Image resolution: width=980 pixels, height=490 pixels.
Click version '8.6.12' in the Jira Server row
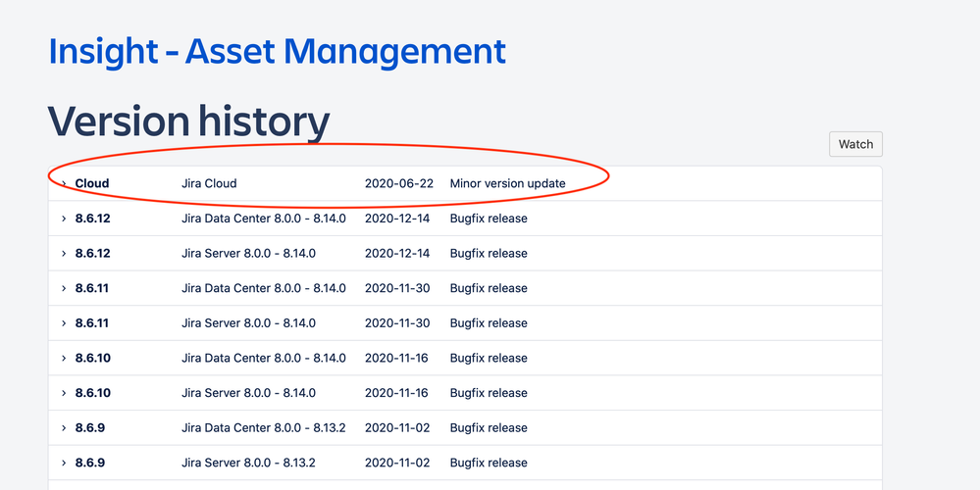pyautogui.click(x=92, y=254)
